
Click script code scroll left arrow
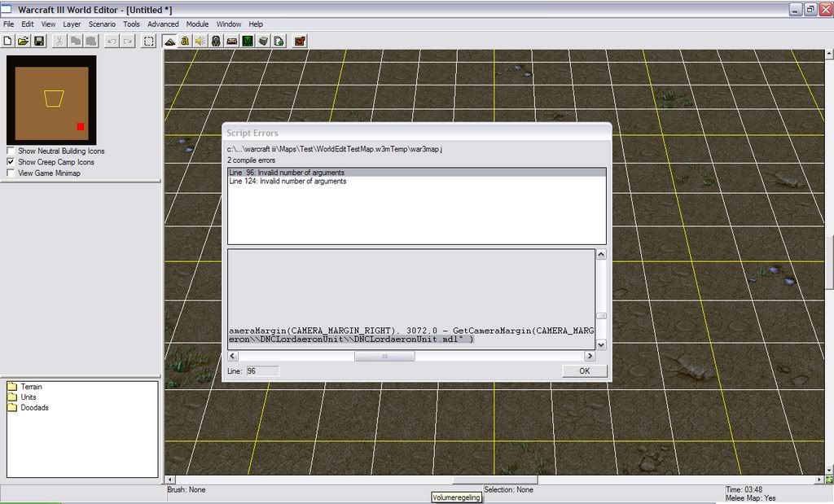click(x=232, y=356)
